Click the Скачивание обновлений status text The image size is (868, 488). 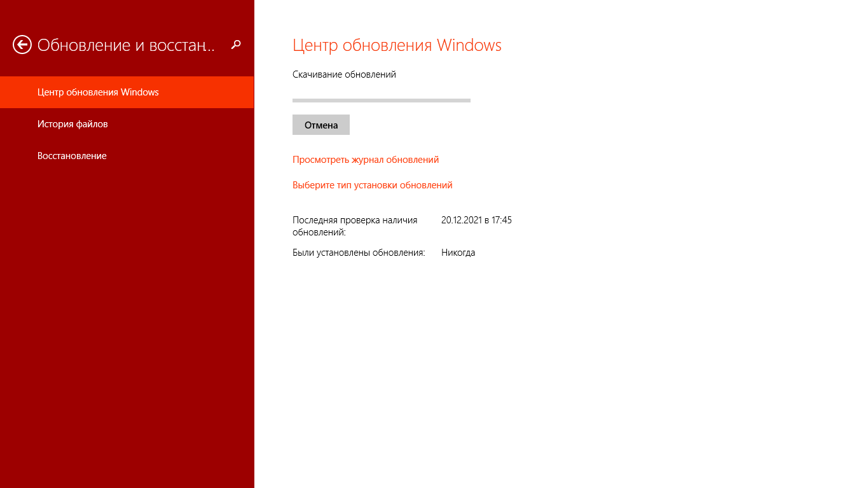coord(344,74)
